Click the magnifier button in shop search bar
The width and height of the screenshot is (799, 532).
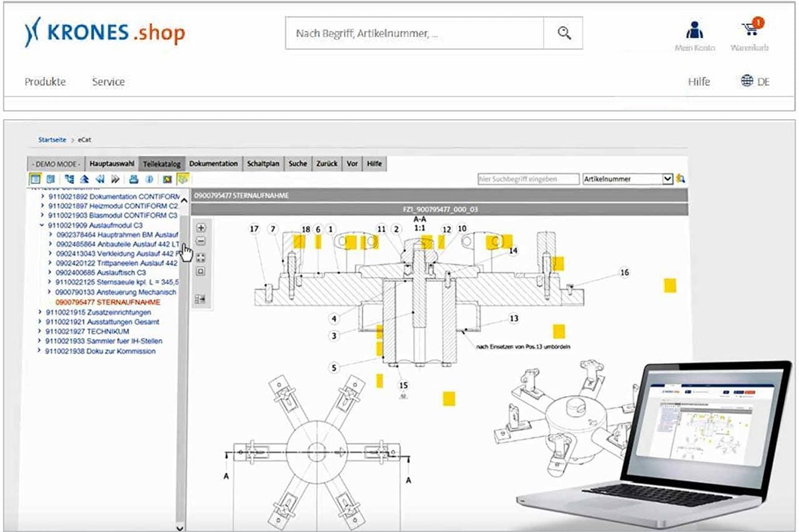pos(564,33)
